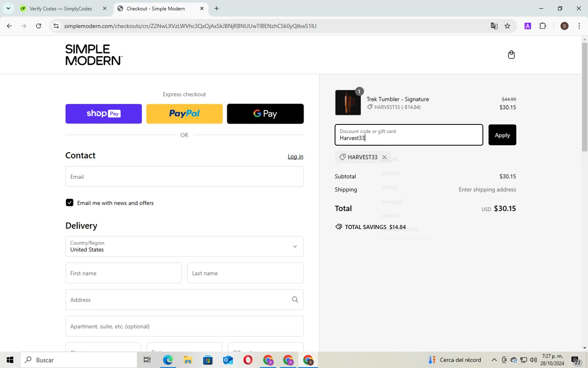Image resolution: width=588 pixels, height=368 pixels.
Task: Open the Chrome three-dot menu
Action: click(x=579, y=26)
